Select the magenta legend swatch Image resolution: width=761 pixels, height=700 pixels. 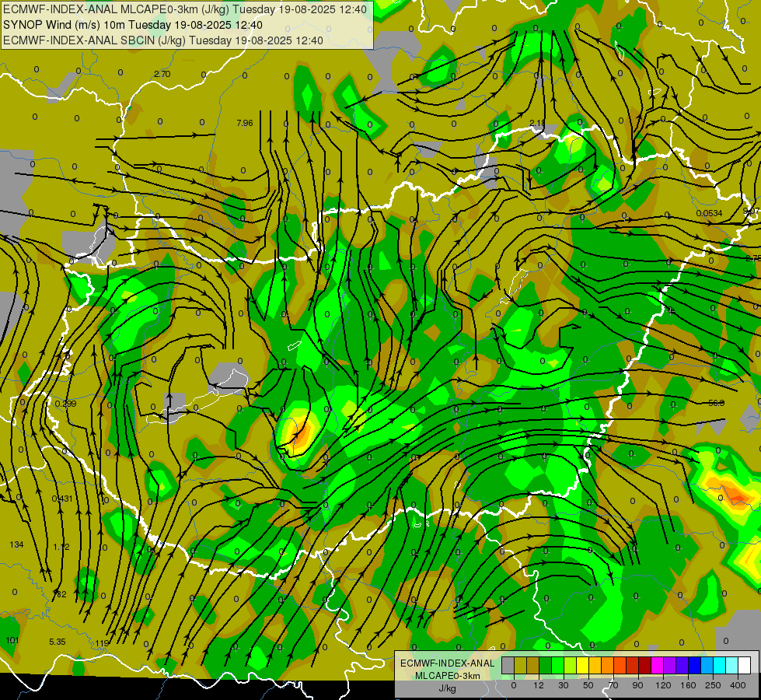[x=658, y=665]
